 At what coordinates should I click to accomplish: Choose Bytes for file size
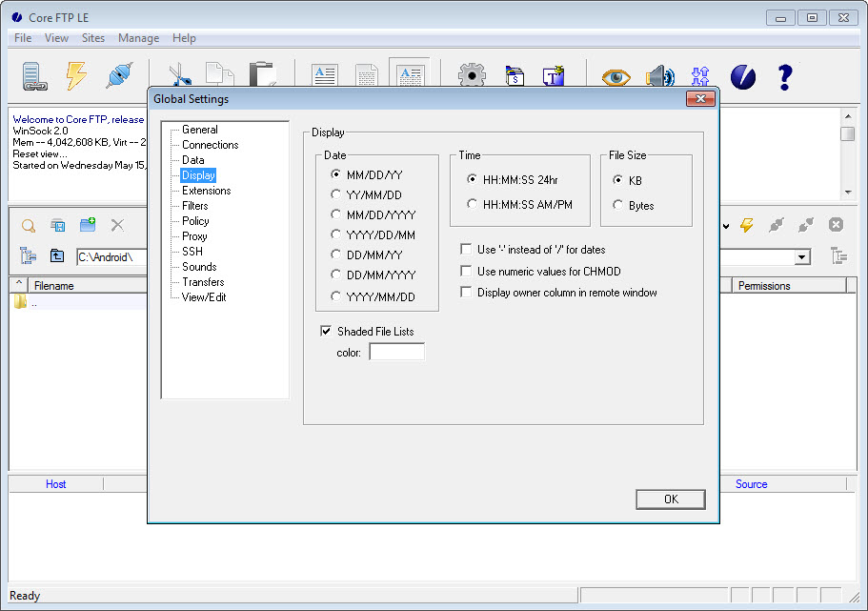tap(634, 206)
